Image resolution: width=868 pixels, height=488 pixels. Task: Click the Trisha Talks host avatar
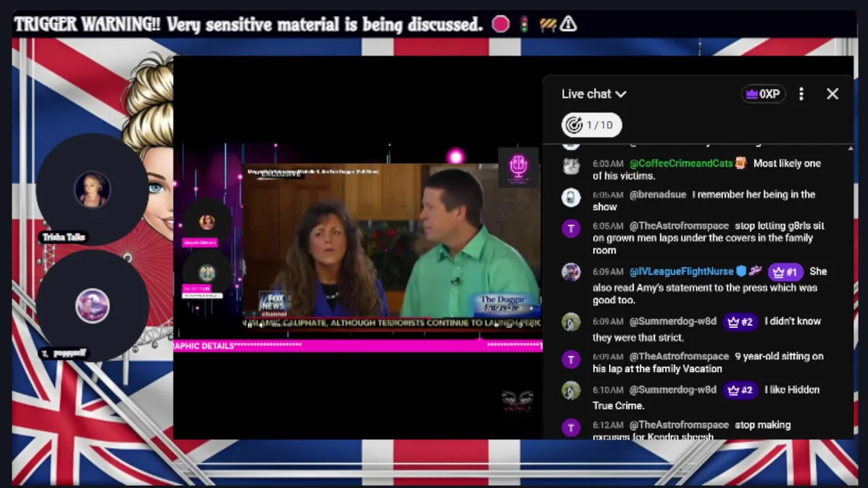(92, 189)
